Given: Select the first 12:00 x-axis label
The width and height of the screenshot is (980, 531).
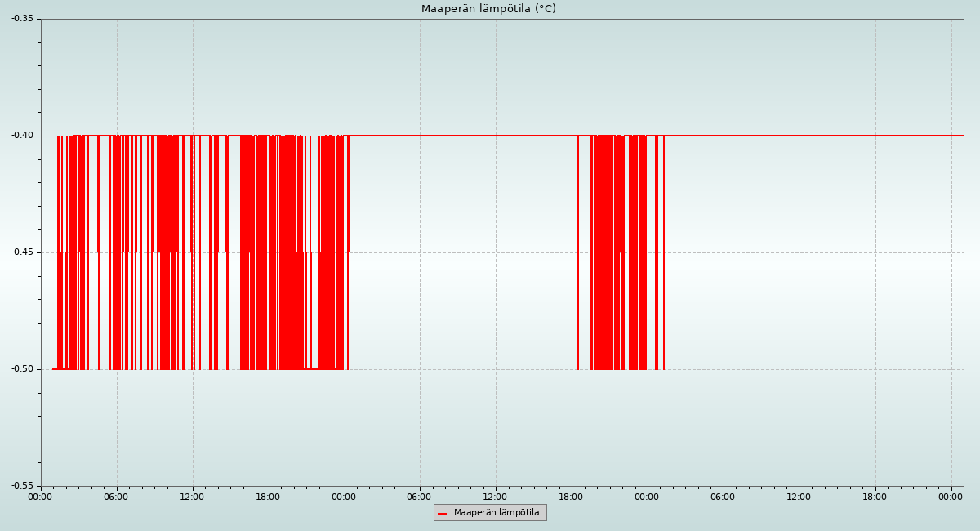Looking at the screenshot, I should click(192, 497).
